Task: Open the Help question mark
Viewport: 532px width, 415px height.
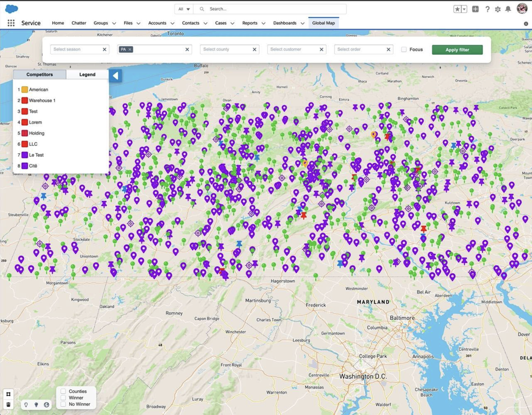Action: pos(487,9)
